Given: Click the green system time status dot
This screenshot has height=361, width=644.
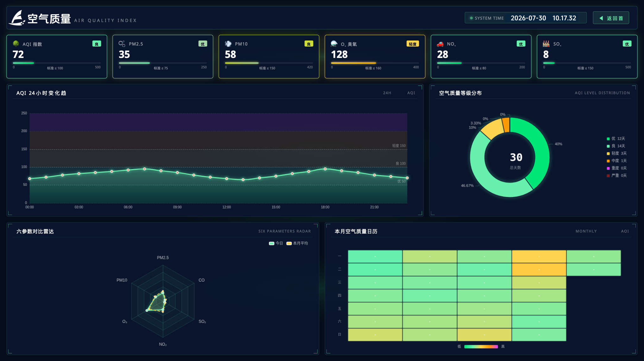Looking at the screenshot, I should pyautogui.click(x=471, y=18).
